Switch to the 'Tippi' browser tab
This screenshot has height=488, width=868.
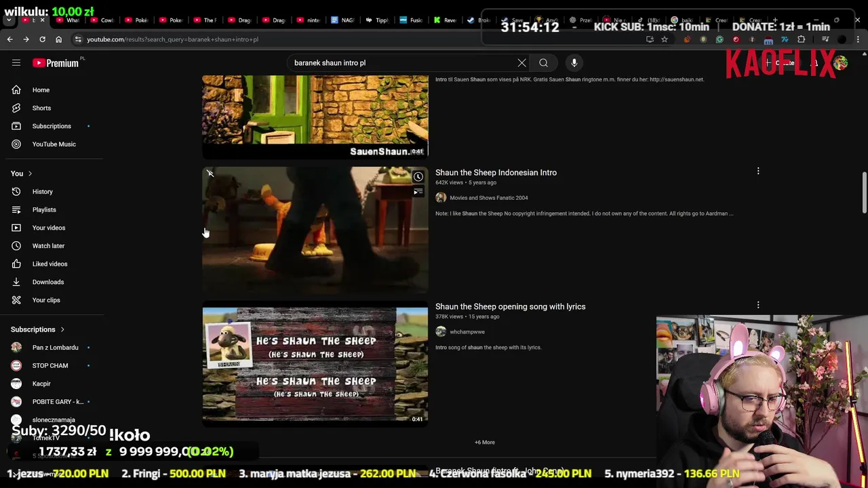point(377,20)
